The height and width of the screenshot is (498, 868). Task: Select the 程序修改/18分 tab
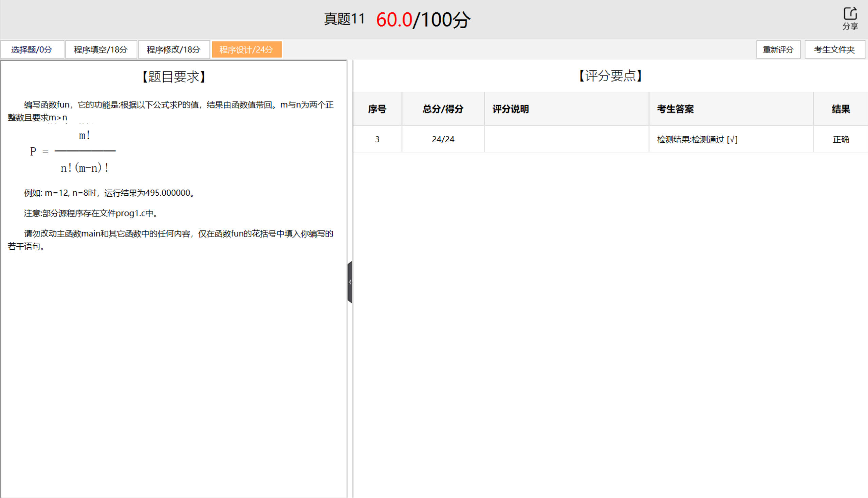coord(173,50)
